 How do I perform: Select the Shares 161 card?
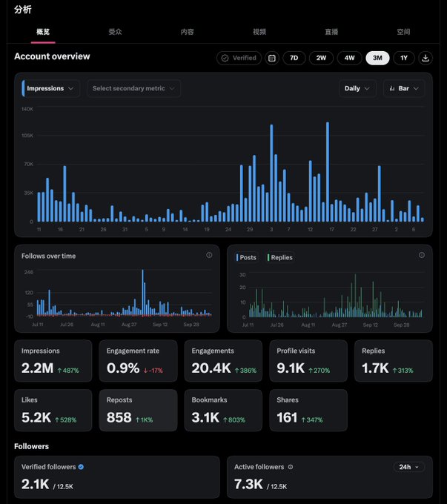(308, 411)
